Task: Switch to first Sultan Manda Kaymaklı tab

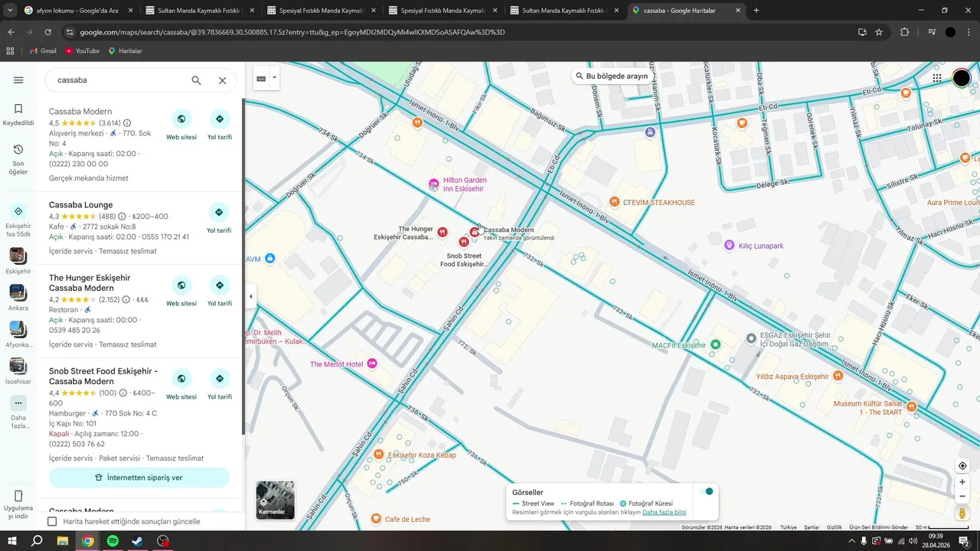Action: 200,11
